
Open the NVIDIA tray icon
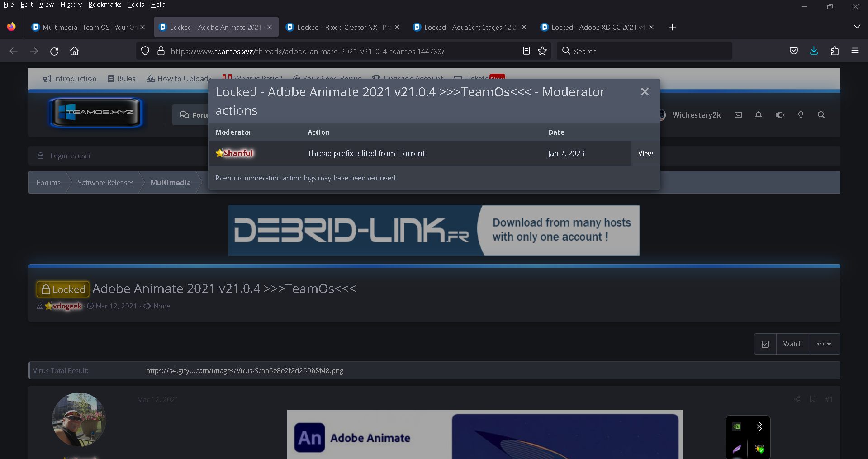737,426
